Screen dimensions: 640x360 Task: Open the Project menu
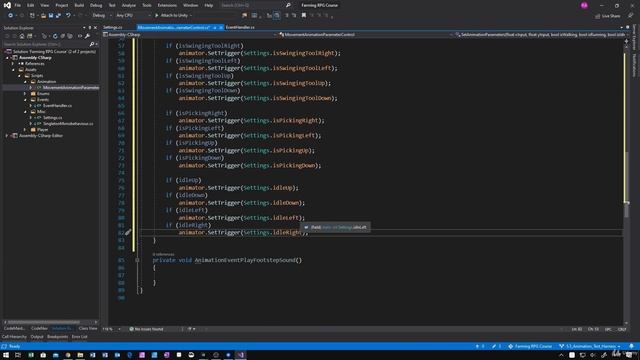coord(62,5)
